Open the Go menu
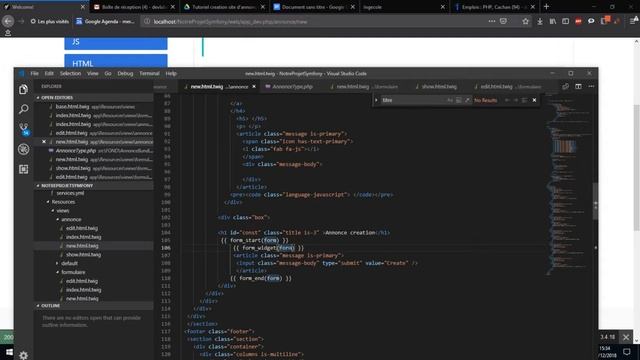 [x=108, y=73]
